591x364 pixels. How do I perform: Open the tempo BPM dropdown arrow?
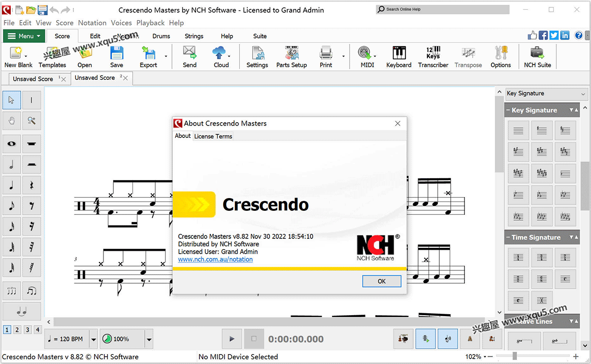(x=94, y=339)
